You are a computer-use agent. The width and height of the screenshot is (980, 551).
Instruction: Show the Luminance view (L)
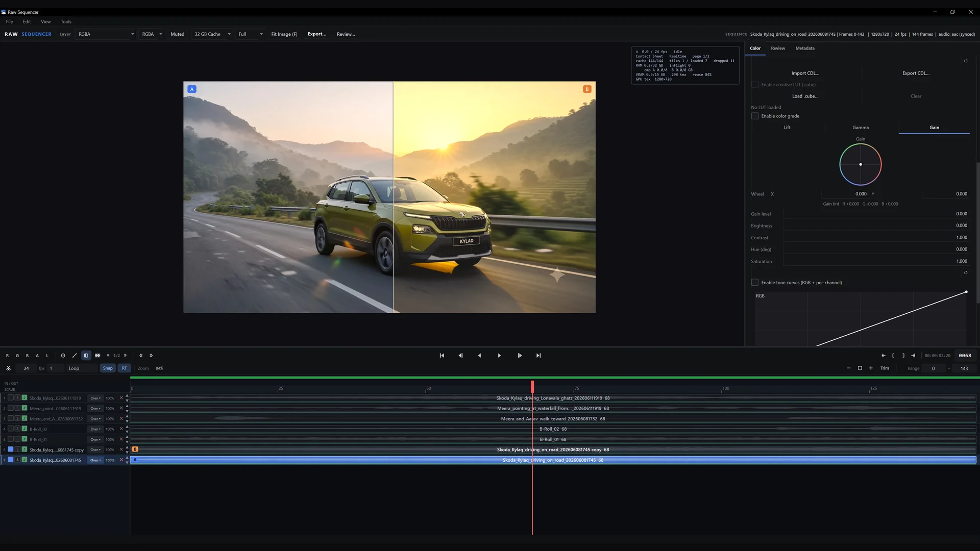tap(47, 356)
